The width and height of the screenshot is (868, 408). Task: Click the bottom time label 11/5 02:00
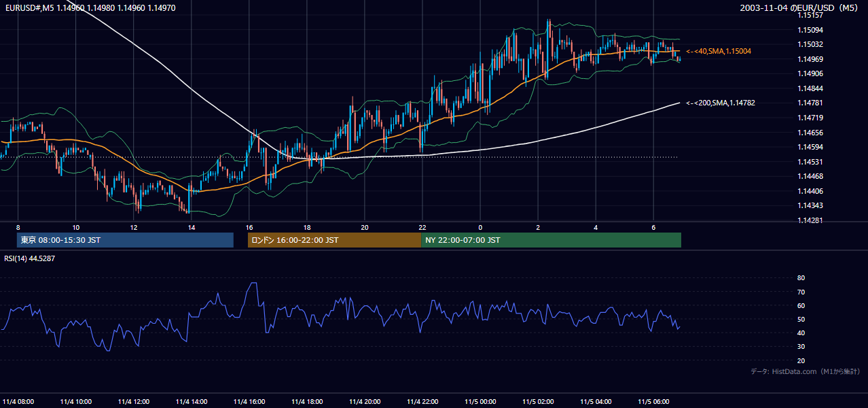pyautogui.click(x=538, y=401)
